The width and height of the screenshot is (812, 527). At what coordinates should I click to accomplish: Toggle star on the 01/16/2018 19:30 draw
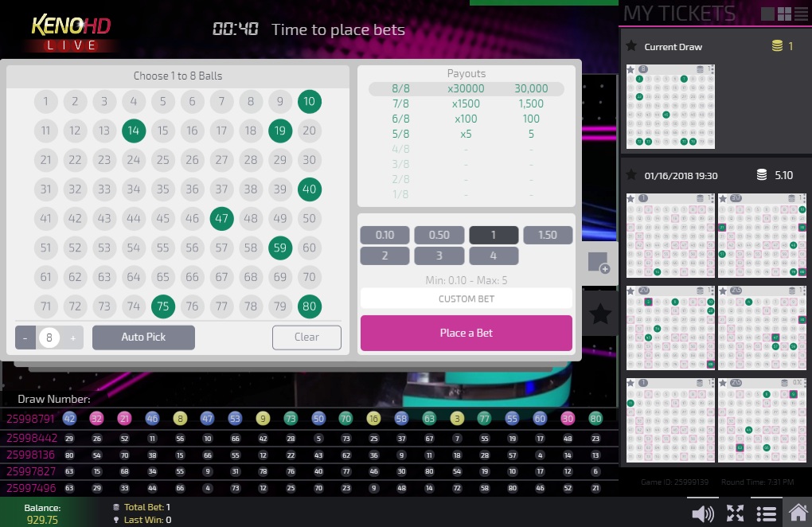pos(631,174)
